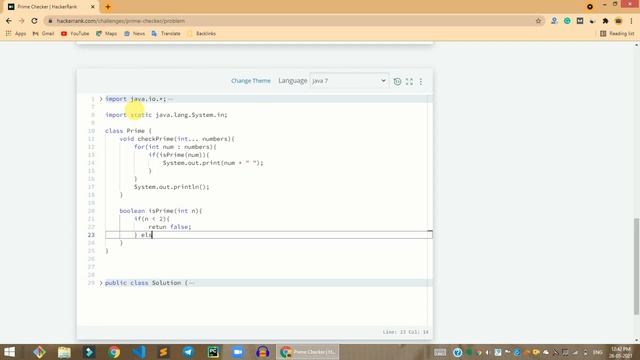
Task: Click the 'void checkPrime(int... numbers){' line
Action: 177,139
